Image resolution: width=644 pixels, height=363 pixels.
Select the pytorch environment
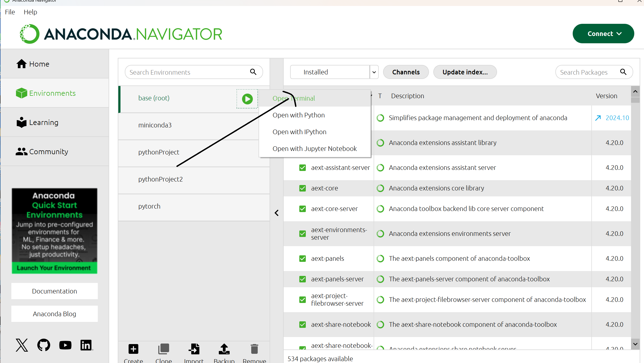tap(194, 207)
